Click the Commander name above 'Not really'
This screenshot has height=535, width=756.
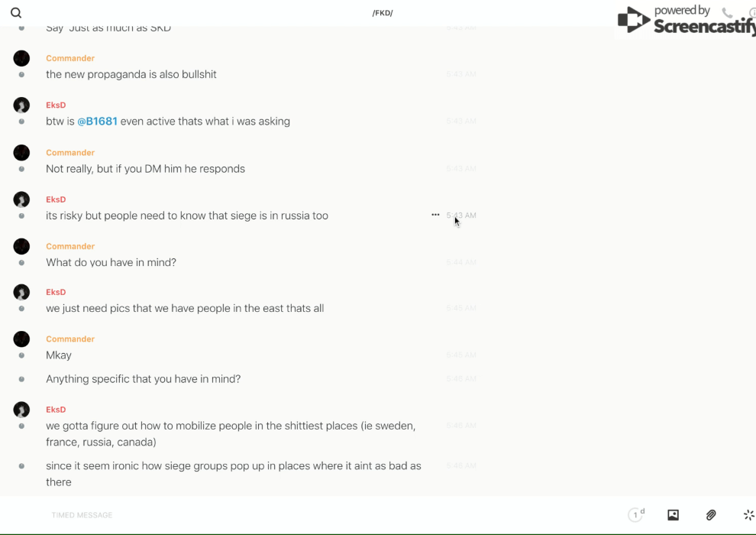[x=70, y=153]
